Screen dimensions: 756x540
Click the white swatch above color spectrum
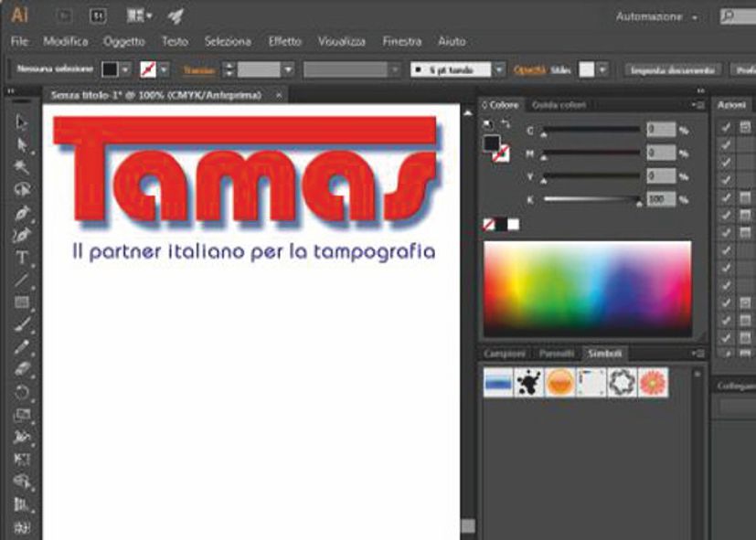coord(514,225)
